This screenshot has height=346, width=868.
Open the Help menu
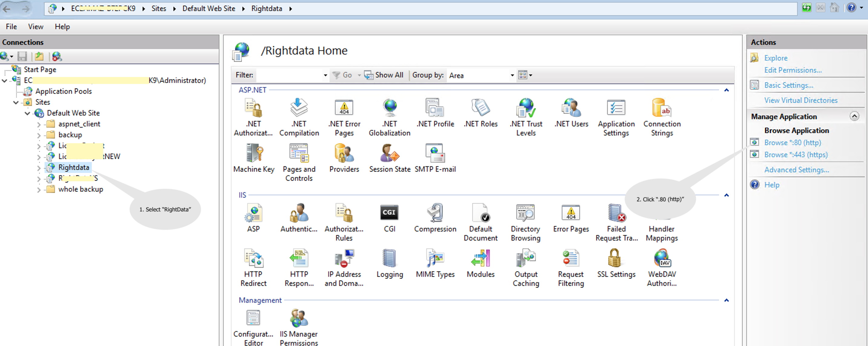click(62, 27)
